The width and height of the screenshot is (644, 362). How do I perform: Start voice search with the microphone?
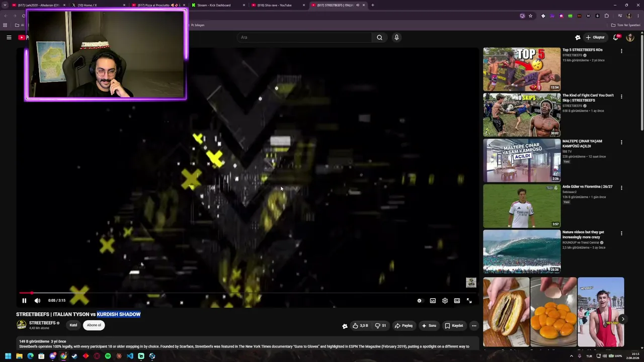[396, 37]
